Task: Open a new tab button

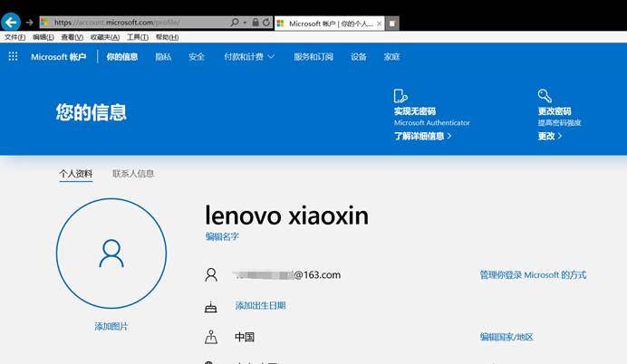Action: pos(392,24)
